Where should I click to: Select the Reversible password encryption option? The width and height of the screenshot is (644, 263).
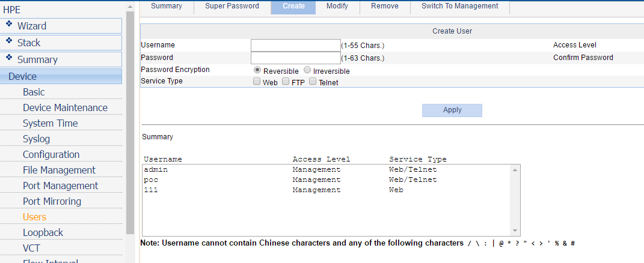pyautogui.click(x=257, y=70)
